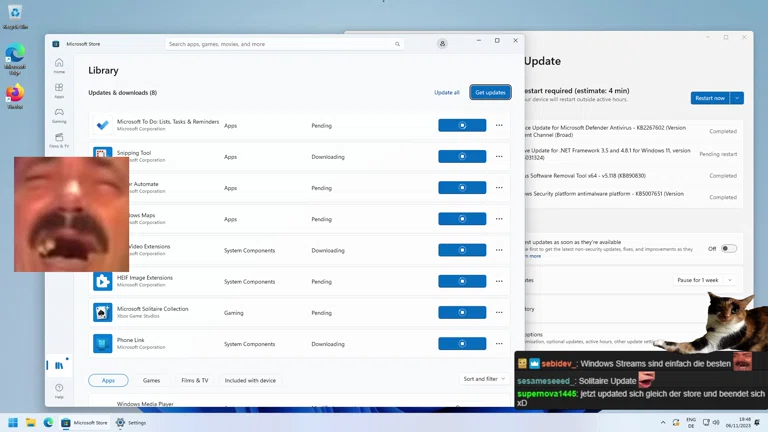Click the Microsoft Solitaire Collection icon

[103, 313]
